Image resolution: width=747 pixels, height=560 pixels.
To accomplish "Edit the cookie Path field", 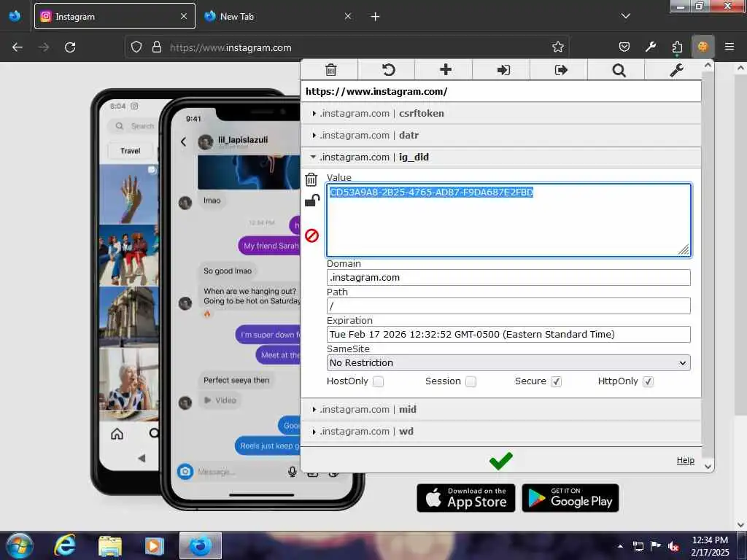I will coord(508,306).
